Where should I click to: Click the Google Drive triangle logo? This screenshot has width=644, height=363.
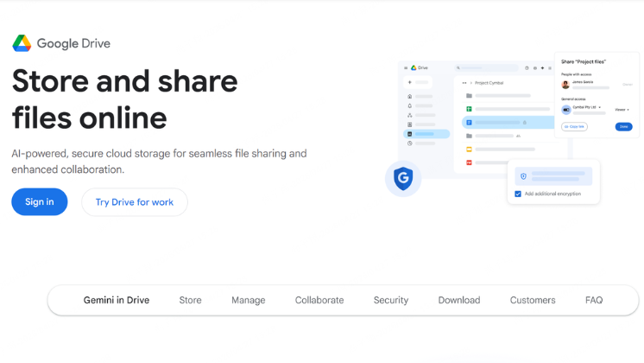[x=22, y=43]
